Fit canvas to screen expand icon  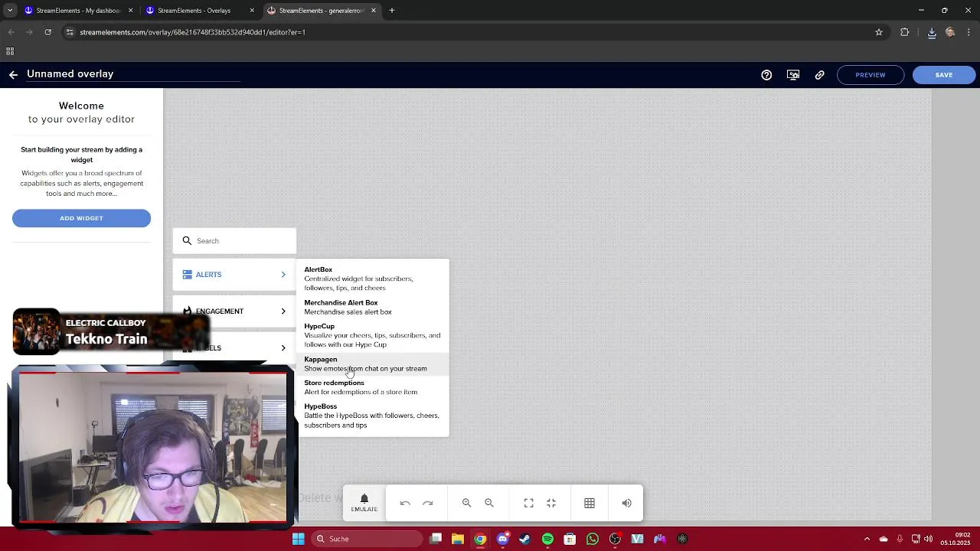[528, 503]
